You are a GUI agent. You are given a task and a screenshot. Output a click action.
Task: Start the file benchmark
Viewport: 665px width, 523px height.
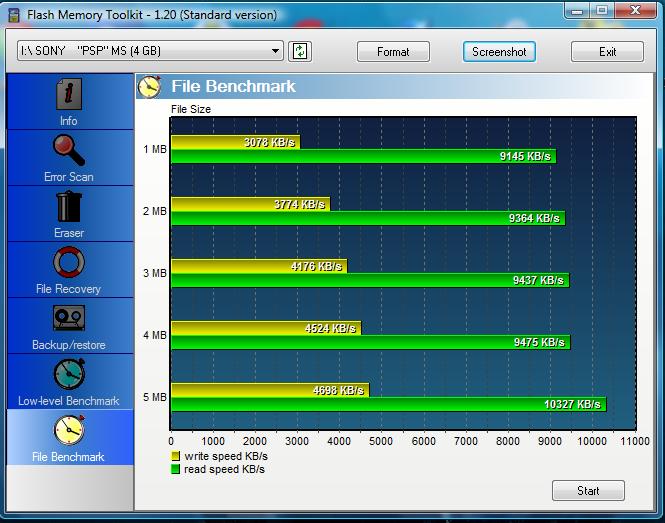588,490
